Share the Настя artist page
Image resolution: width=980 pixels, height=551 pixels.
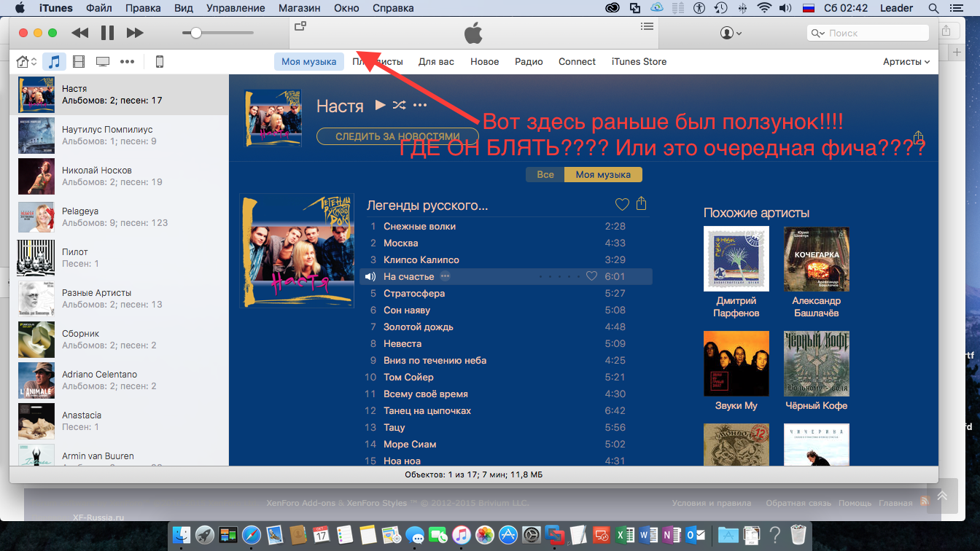[x=919, y=137]
